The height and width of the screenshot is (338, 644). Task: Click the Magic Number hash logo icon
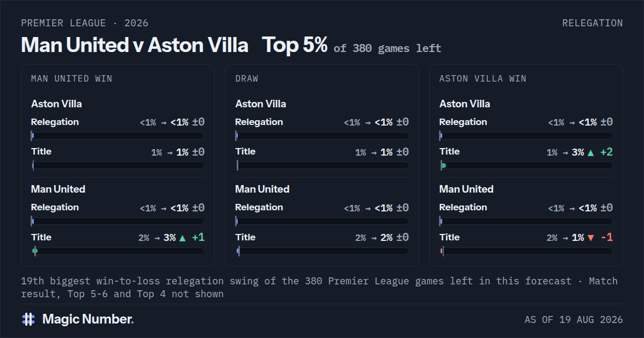(x=28, y=319)
